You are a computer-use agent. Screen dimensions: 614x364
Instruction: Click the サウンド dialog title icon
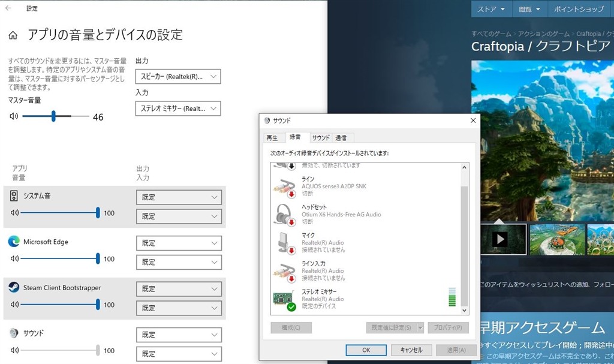[x=267, y=121]
